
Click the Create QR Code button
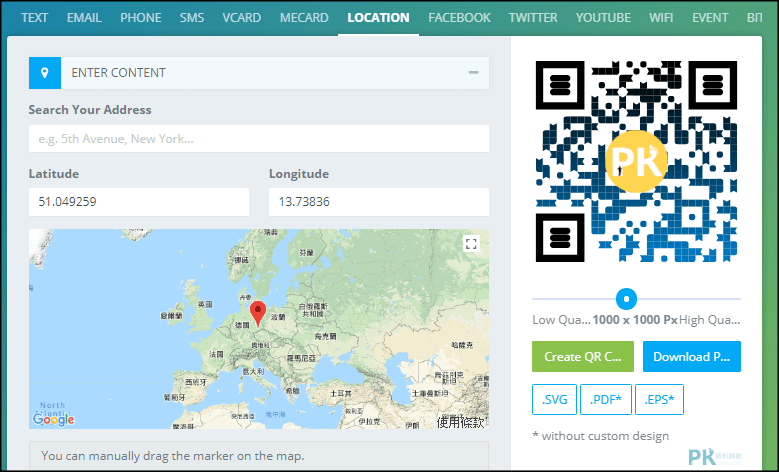(583, 356)
